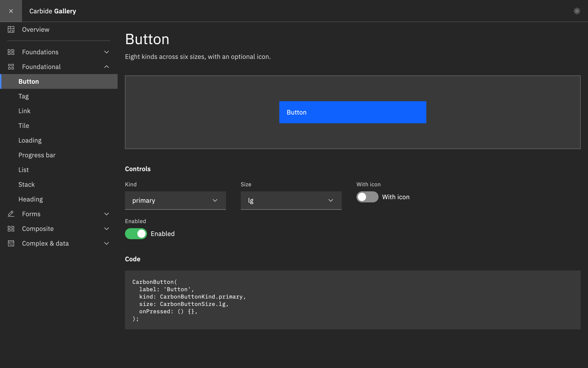This screenshot has height=368, width=588.
Task: Open the Loading component page
Action: coord(59,140)
